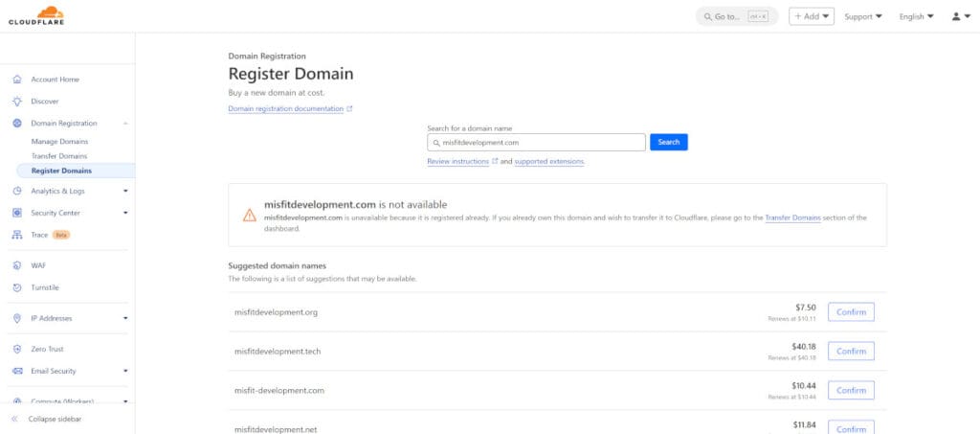Click Collapse sidebar label
Viewport: 980px width, 434px height.
(55, 419)
